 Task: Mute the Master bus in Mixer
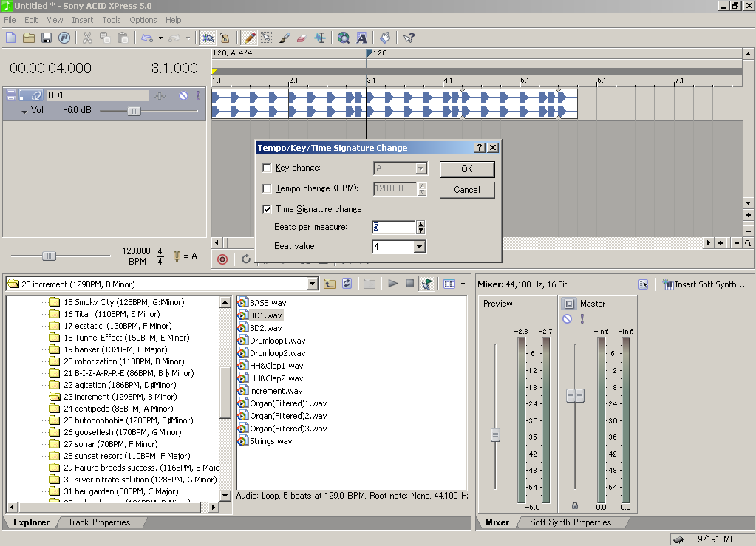[x=567, y=318]
